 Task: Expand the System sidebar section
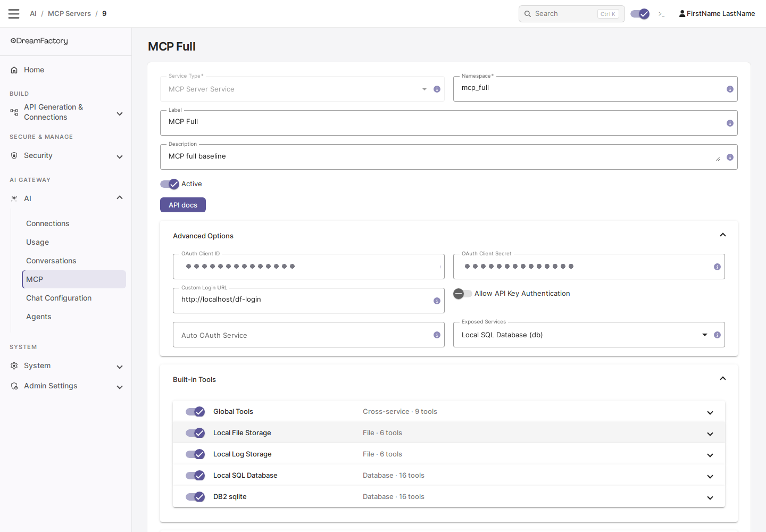(120, 367)
